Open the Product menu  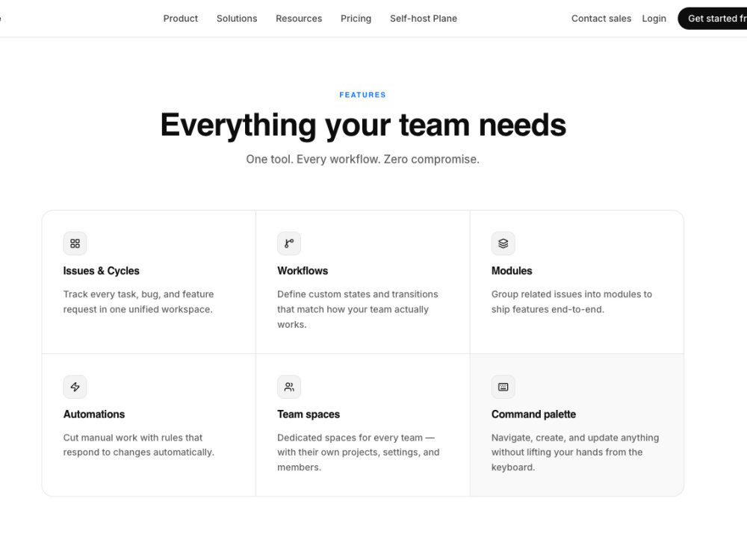click(x=181, y=19)
